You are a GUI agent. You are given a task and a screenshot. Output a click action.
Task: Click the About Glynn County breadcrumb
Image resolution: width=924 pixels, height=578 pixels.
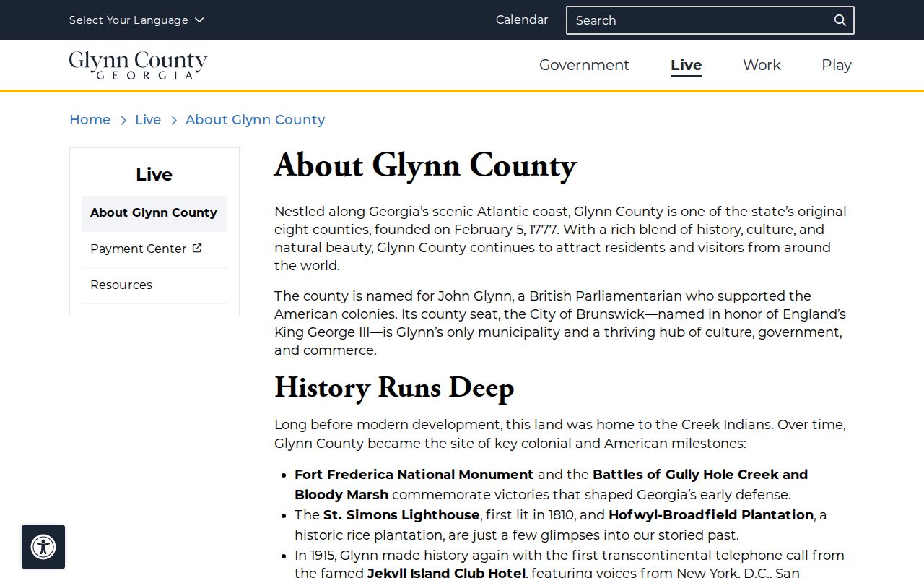(255, 120)
